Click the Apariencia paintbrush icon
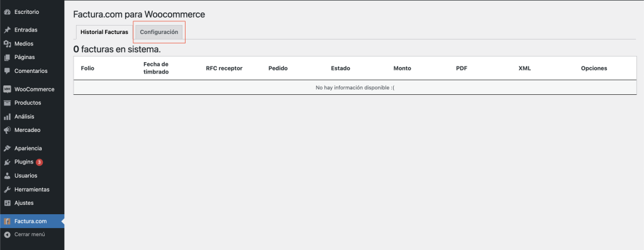Image resolution: width=644 pixels, height=250 pixels. tap(7, 148)
